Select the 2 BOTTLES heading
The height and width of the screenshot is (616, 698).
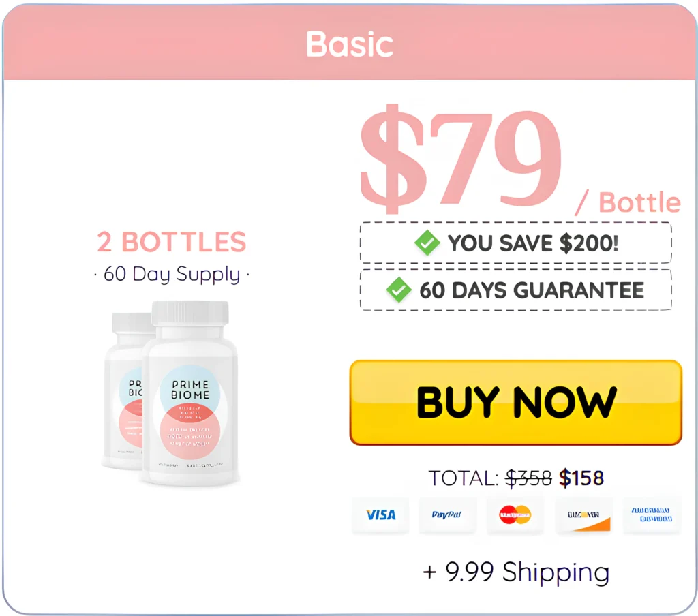[171, 242]
